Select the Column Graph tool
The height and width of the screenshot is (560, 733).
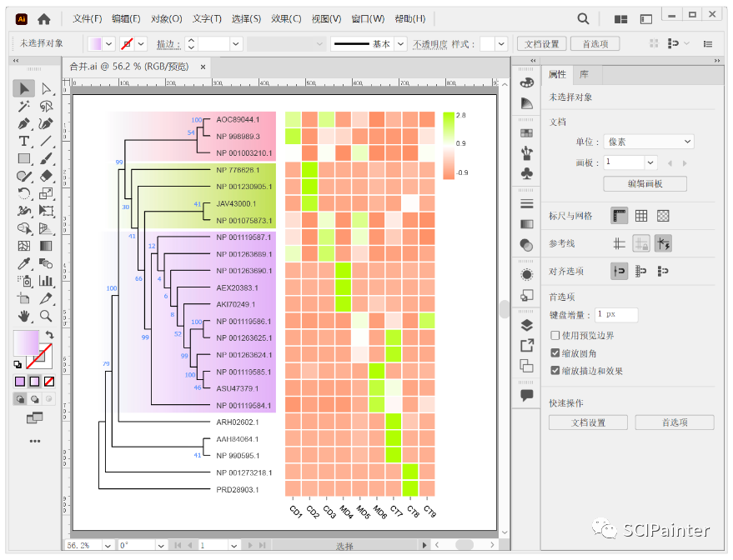[x=46, y=281]
